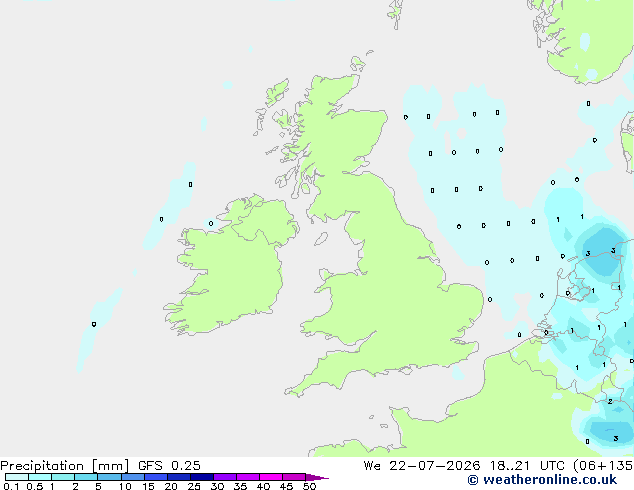Screen dimensions: 634x490
Task: Click the over-50 arrow tip of legend
Action: [317, 477]
